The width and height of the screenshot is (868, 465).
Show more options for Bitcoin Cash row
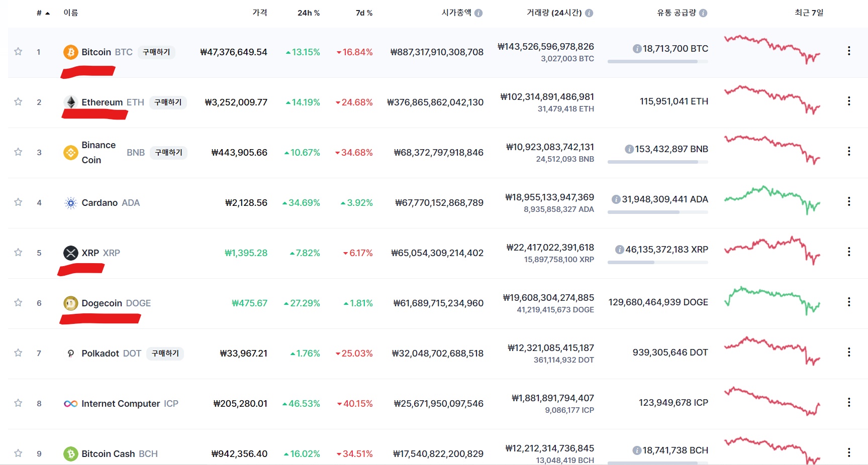pyautogui.click(x=849, y=452)
